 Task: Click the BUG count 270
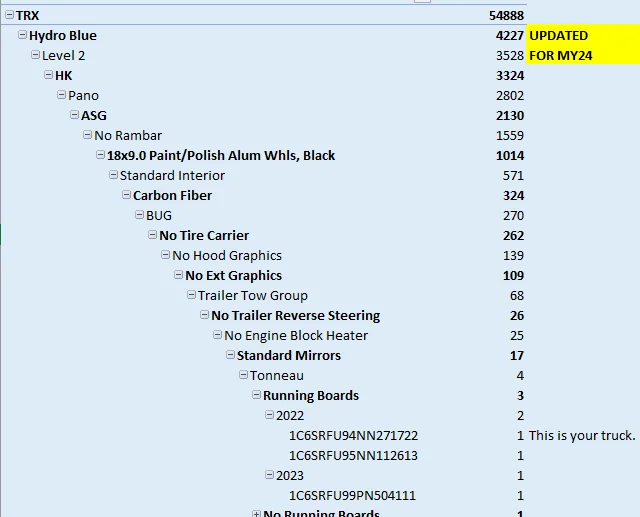(513, 215)
